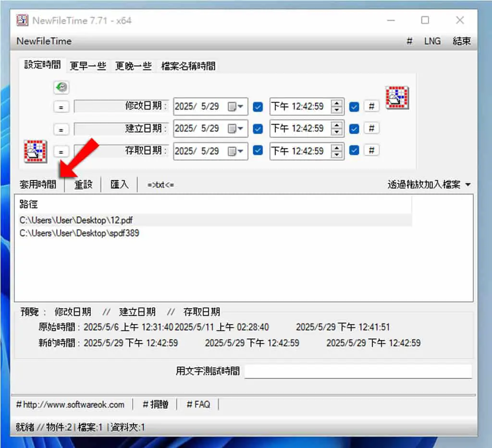Toggle the 存取日期 time checkbox
492x448 pixels.
[354, 150]
